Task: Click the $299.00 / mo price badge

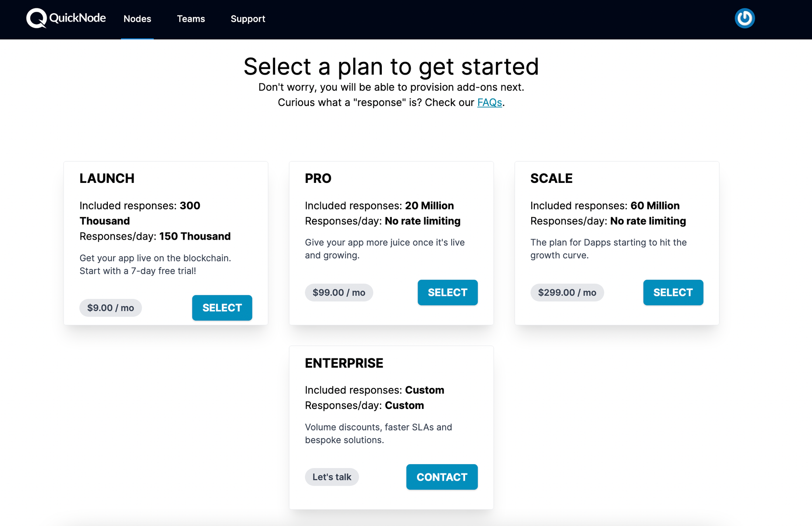Action: tap(567, 292)
